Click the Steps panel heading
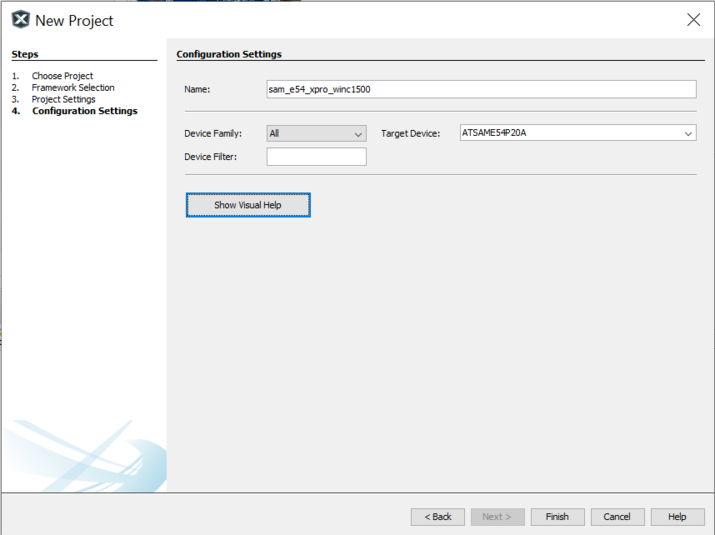This screenshot has height=535, width=715. [25, 54]
